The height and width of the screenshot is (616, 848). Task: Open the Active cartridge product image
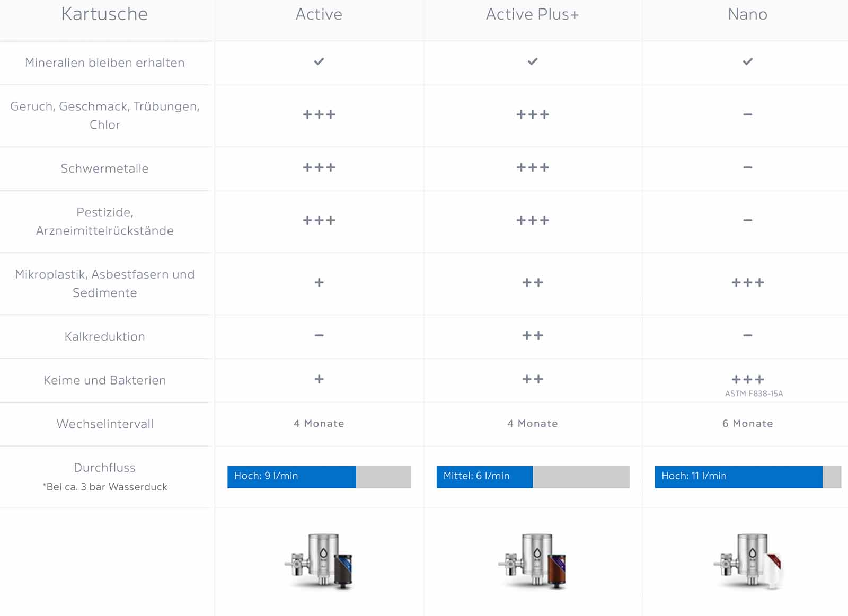pos(320,561)
